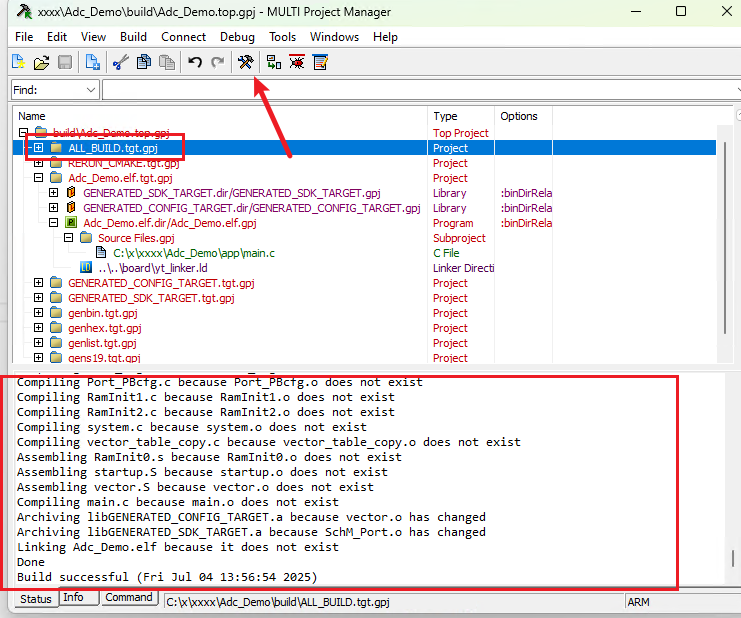
Task: Click the Source Files.gpj folder icon
Action: point(86,238)
